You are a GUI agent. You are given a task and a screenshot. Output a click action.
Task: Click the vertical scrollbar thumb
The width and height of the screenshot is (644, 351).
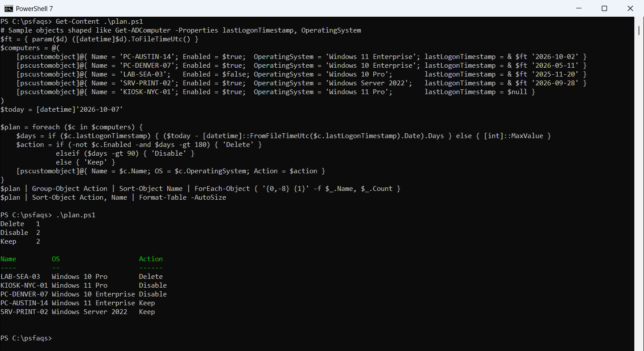coord(639,30)
